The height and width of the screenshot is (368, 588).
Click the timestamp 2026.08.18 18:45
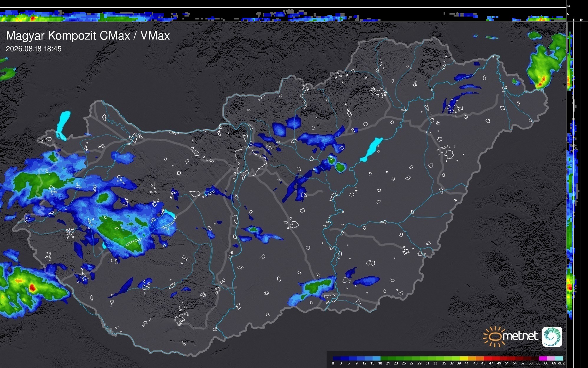[x=34, y=49]
